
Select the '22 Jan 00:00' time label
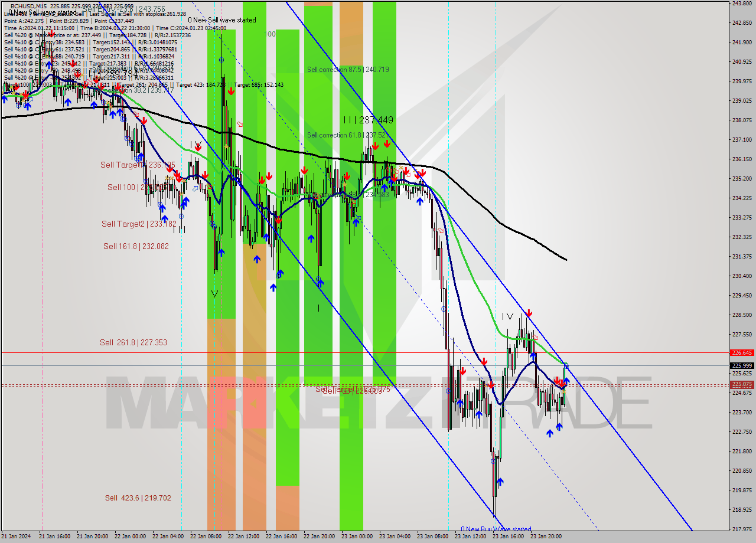(131, 537)
